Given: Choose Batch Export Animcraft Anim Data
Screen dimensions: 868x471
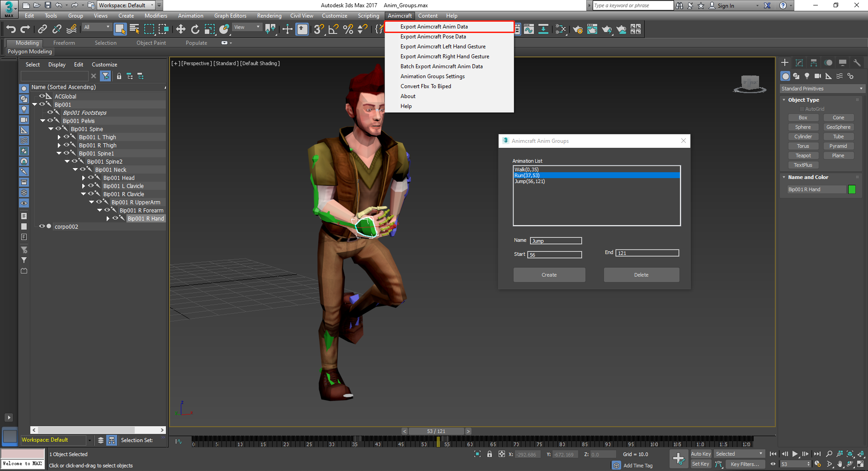Looking at the screenshot, I should (441, 66).
